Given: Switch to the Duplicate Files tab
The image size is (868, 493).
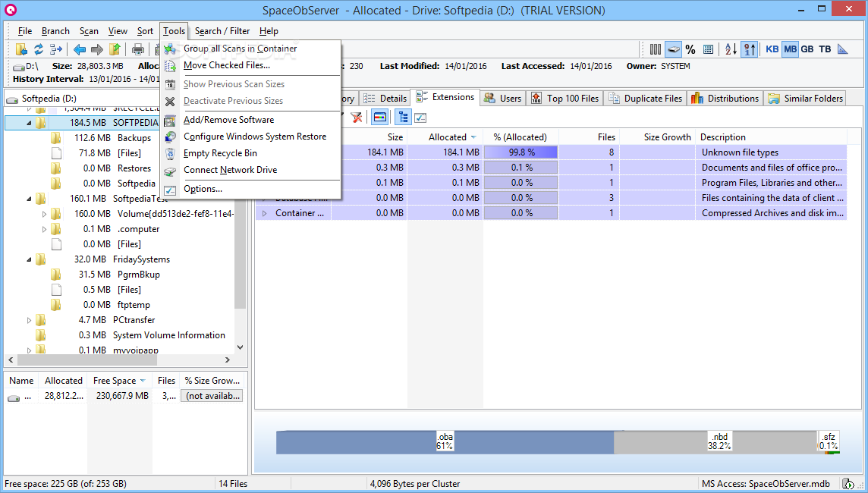Looking at the screenshot, I should click(645, 99).
